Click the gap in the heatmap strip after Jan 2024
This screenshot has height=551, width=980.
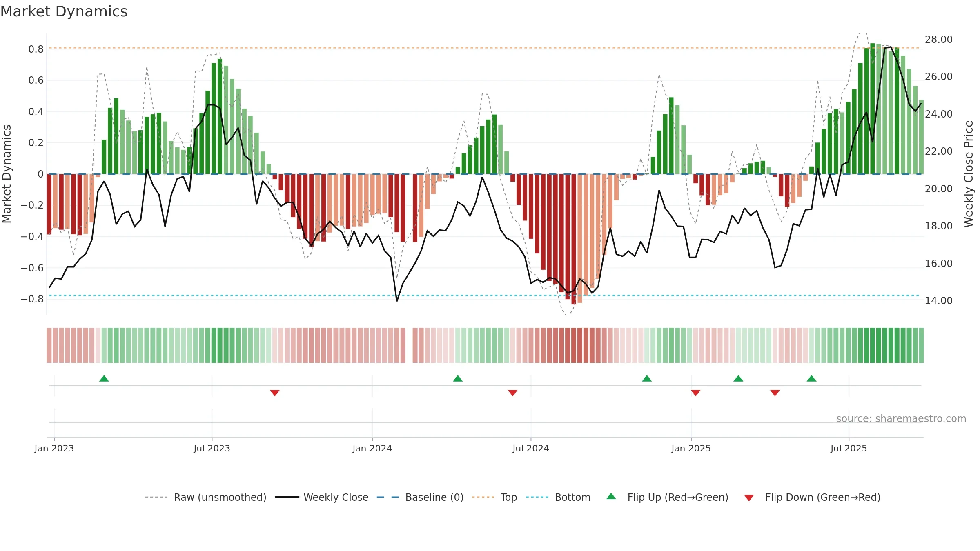coord(409,345)
